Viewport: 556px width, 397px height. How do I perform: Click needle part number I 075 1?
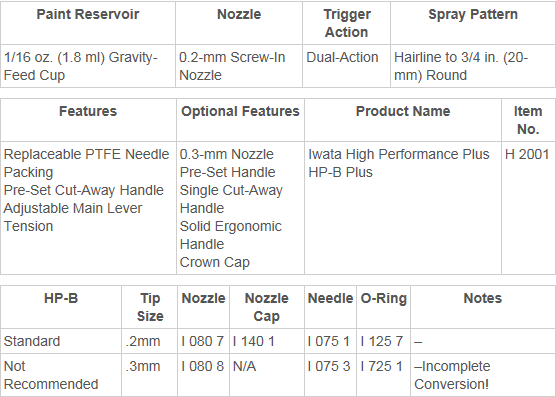point(329,341)
